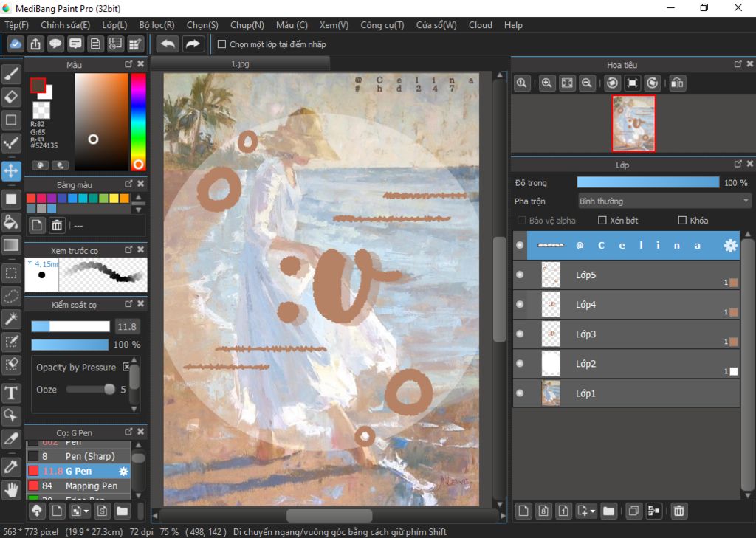Viewport: 756px width, 538px height.
Task: Click the Redo arrow button
Action: [193, 44]
